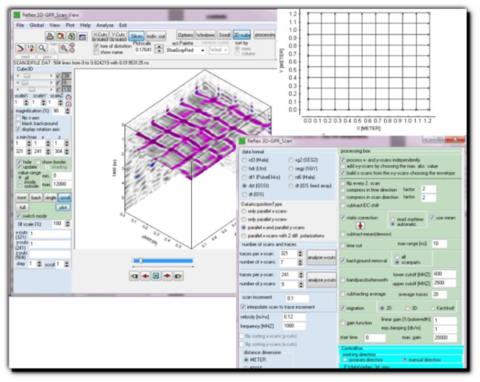The width and height of the screenshot is (480, 382).
Task: Click the 3D-cube toolbar button
Action: click(242, 35)
